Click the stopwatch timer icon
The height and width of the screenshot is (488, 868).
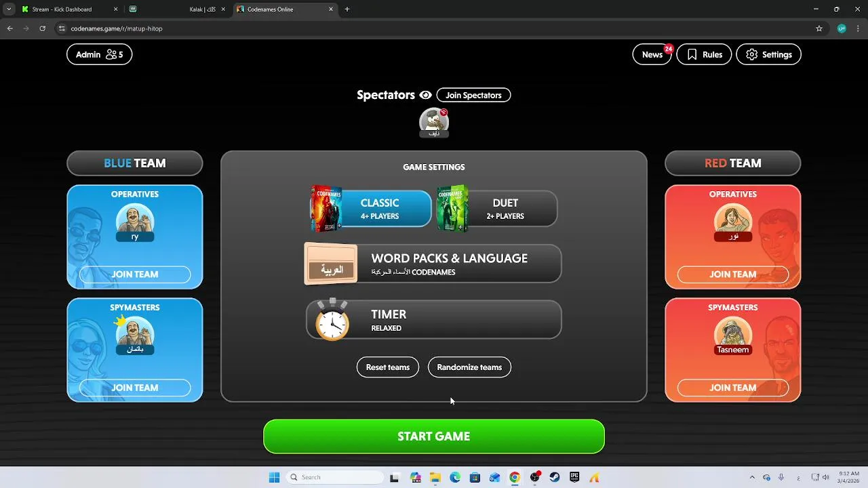click(x=332, y=319)
